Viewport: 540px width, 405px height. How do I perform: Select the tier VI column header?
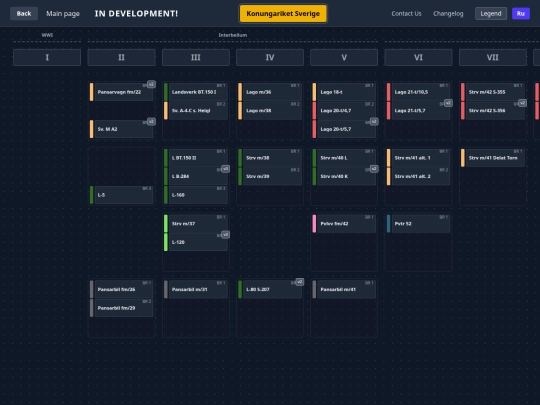coord(418,57)
